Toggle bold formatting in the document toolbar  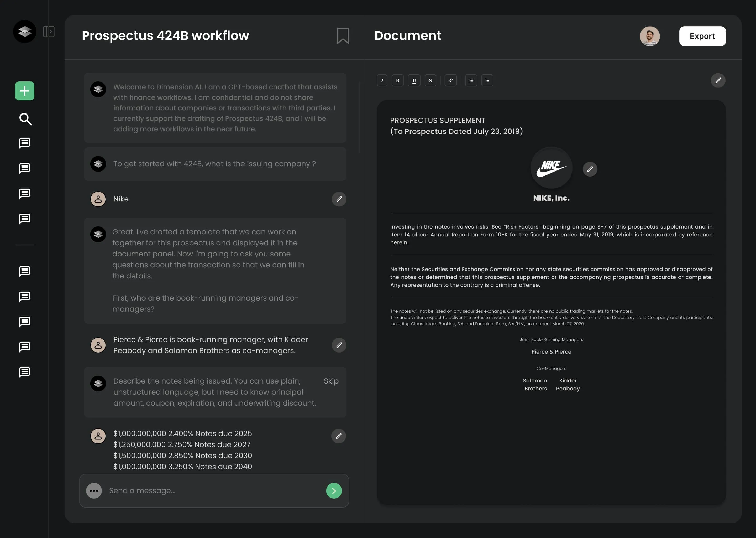(398, 80)
